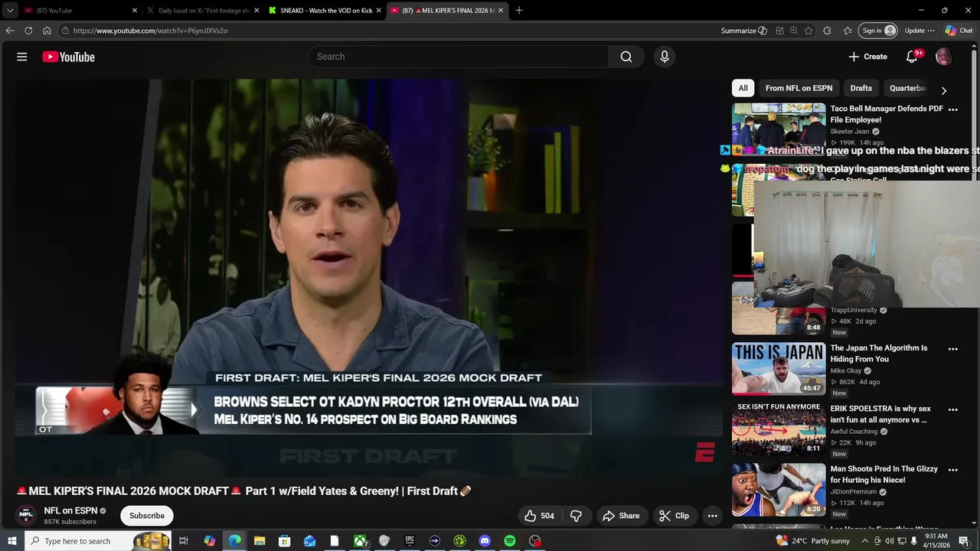
Task: Go back in the browser
Action: point(10,31)
